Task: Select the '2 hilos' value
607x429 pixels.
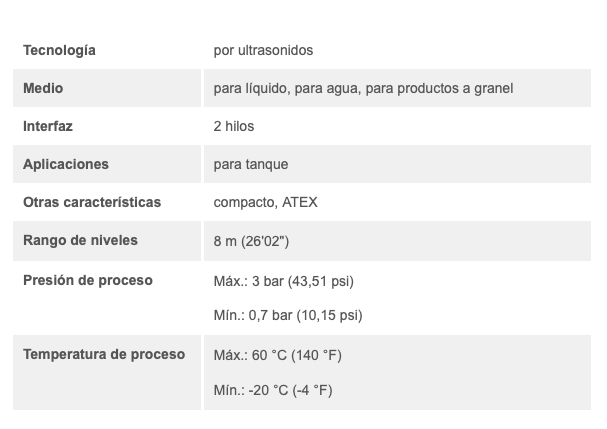Action: 235,126
